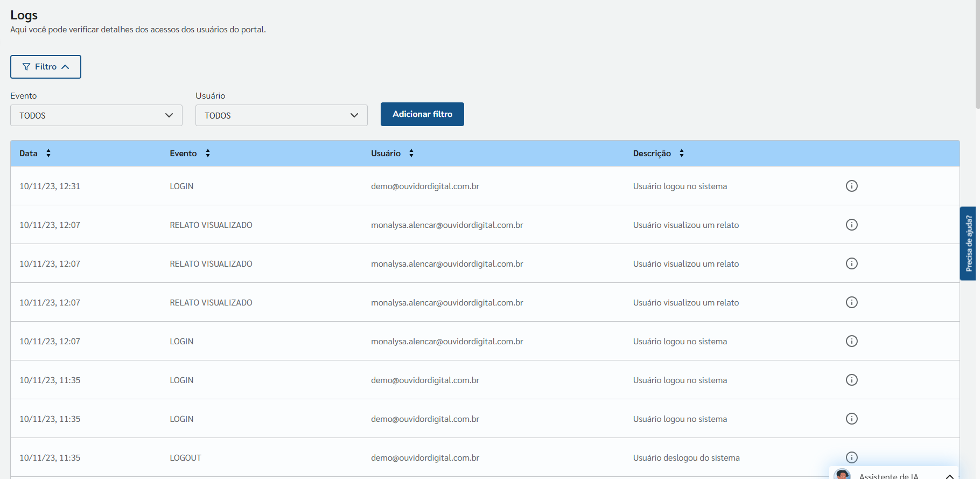980x479 pixels.
Task: Sort by Descrição column arrows
Action: (682, 154)
